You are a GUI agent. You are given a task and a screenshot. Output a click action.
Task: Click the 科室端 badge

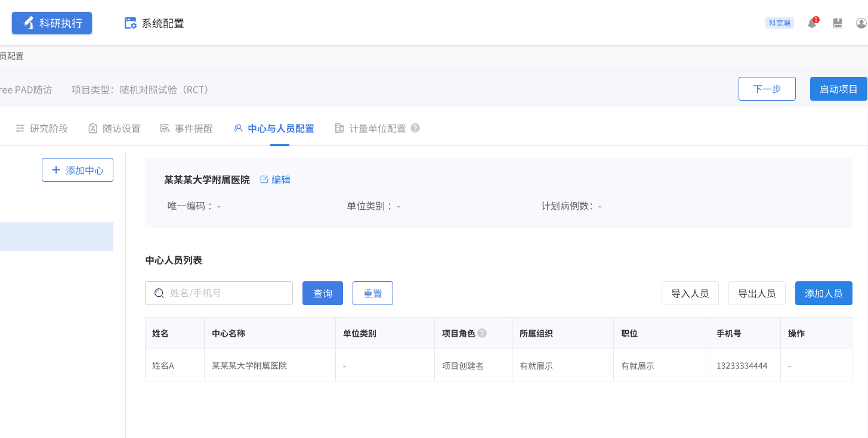point(779,23)
